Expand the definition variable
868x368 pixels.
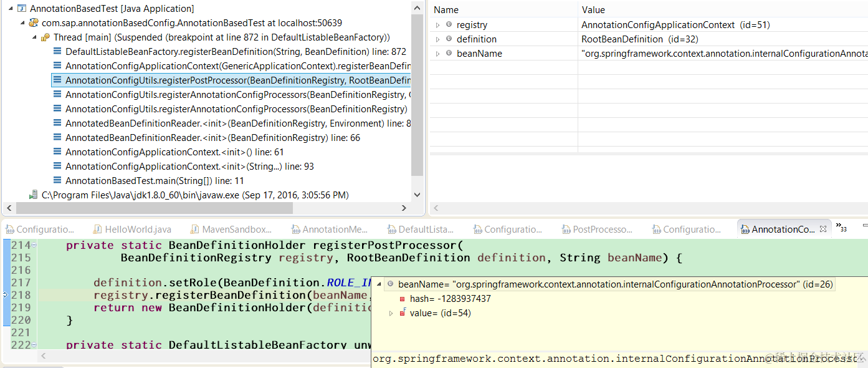click(x=438, y=39)
